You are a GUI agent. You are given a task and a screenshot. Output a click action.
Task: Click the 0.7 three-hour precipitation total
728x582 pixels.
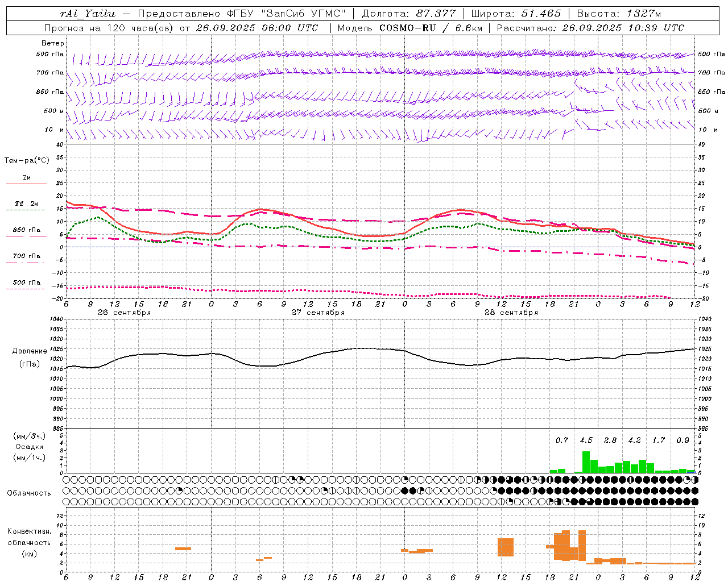562,440
